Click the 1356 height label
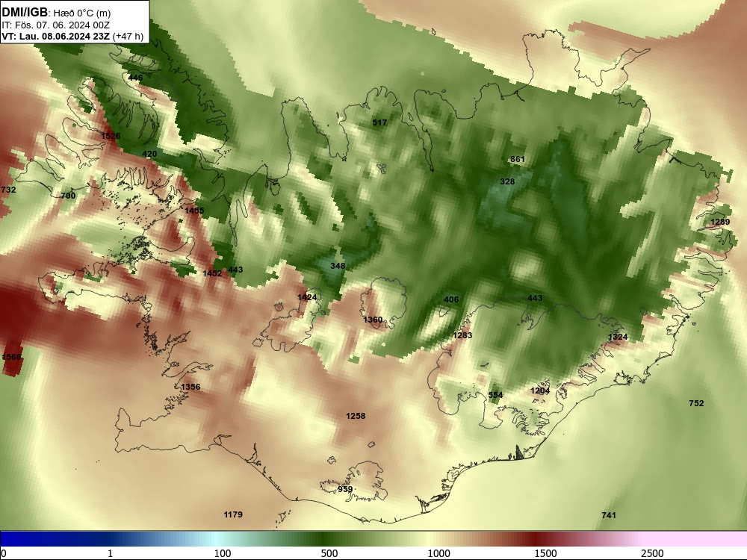The width and height of the screenshot is (747, 560). (x=190, y=387)
